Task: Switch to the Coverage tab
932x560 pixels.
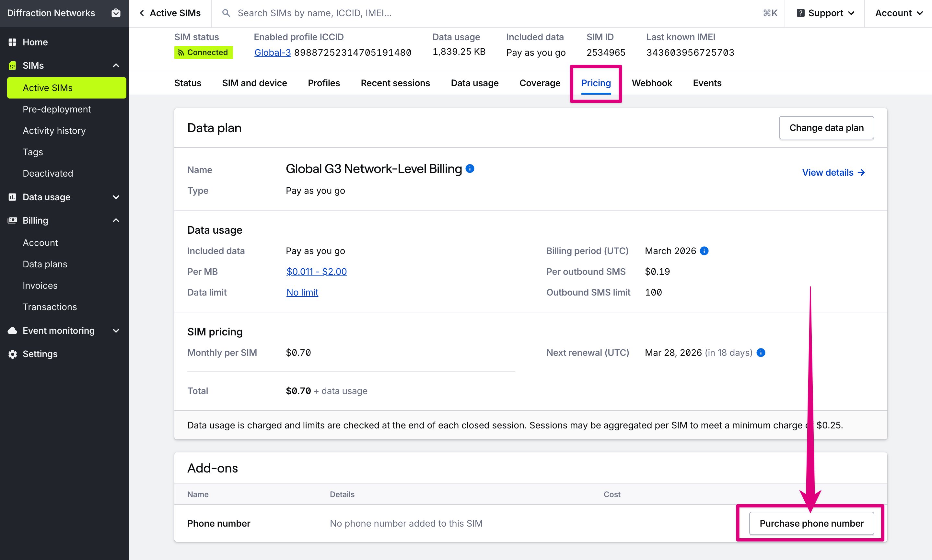Action: point(540,83)
